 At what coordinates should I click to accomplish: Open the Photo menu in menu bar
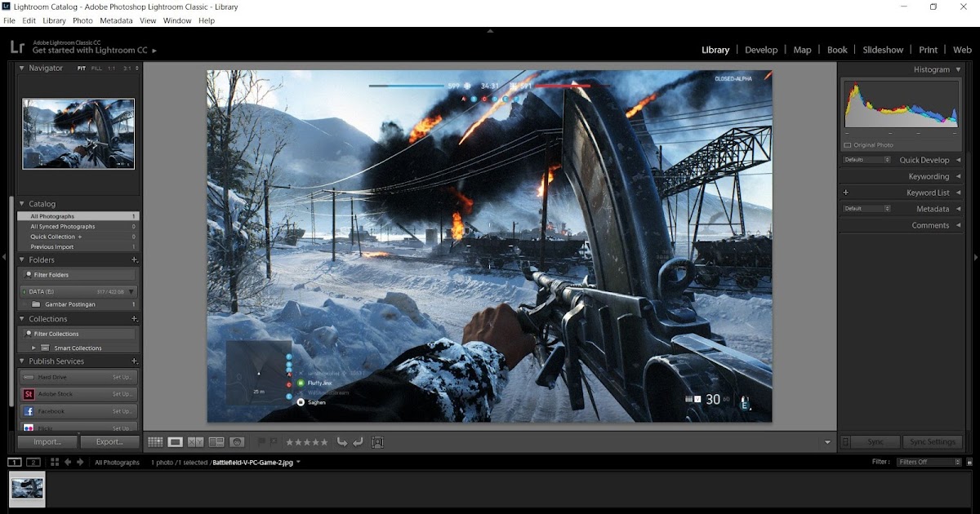pyautogui.click(x=82, y=20)
